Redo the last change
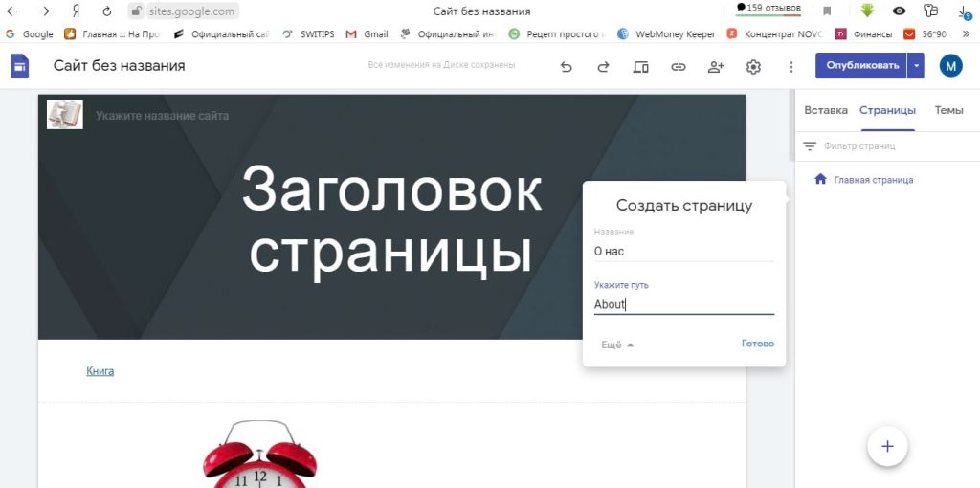The image size is (980, 488). [603, 66]
